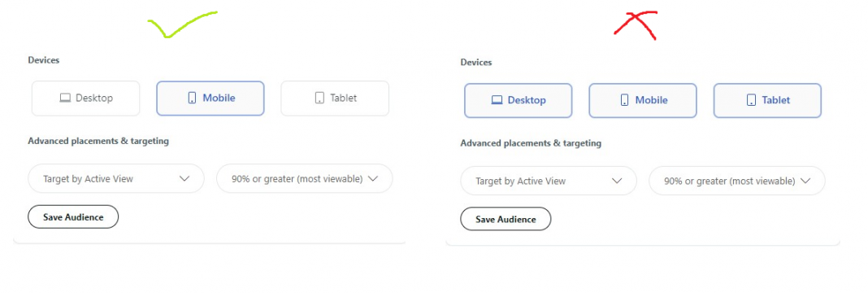Click the tablet icon in left Tablet button
The height and width of the screenshot is (293, 868).
[x=319, y=98]
